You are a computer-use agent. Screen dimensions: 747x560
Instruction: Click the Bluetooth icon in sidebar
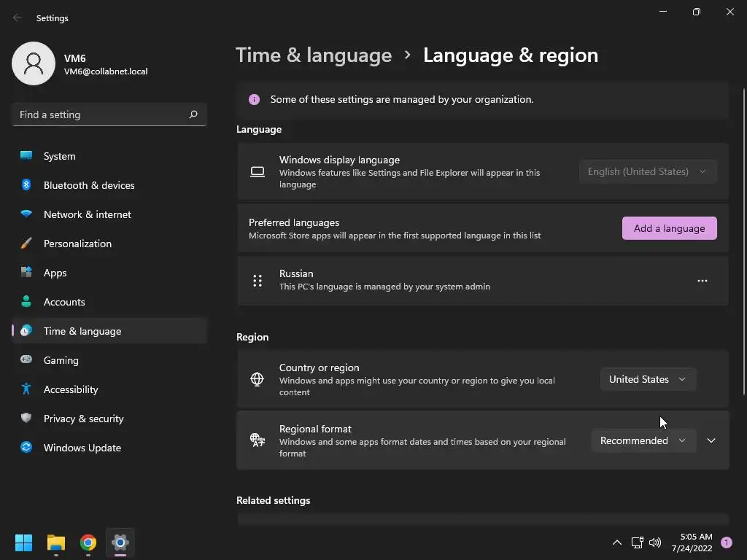26,184
